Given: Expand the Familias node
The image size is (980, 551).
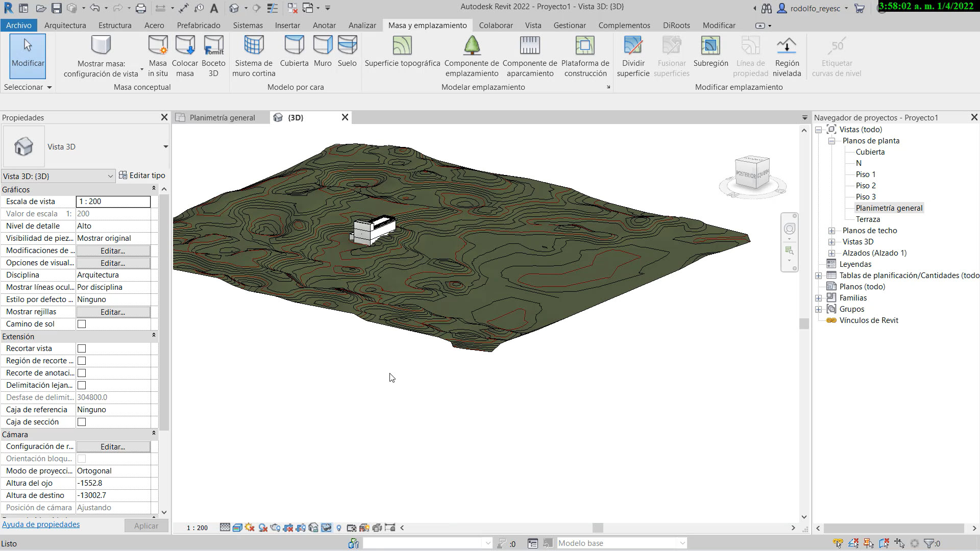Looking at the screenshot, I should tap(818, 298).
